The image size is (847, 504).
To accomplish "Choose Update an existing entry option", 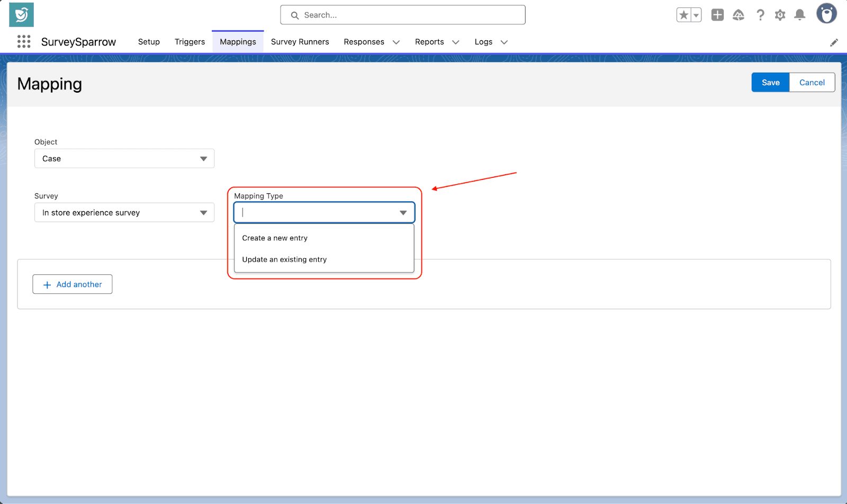I will [x=284, y=259].
